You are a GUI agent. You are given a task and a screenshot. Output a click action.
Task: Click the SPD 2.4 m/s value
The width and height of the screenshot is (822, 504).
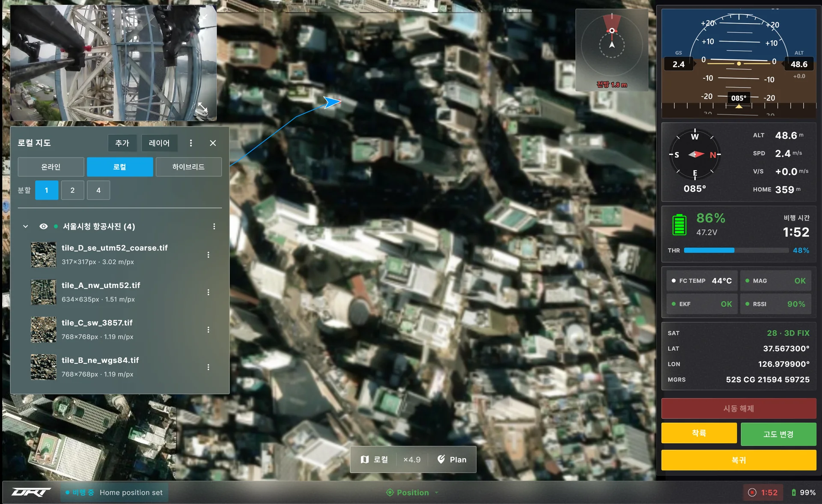tap(788, 153)
